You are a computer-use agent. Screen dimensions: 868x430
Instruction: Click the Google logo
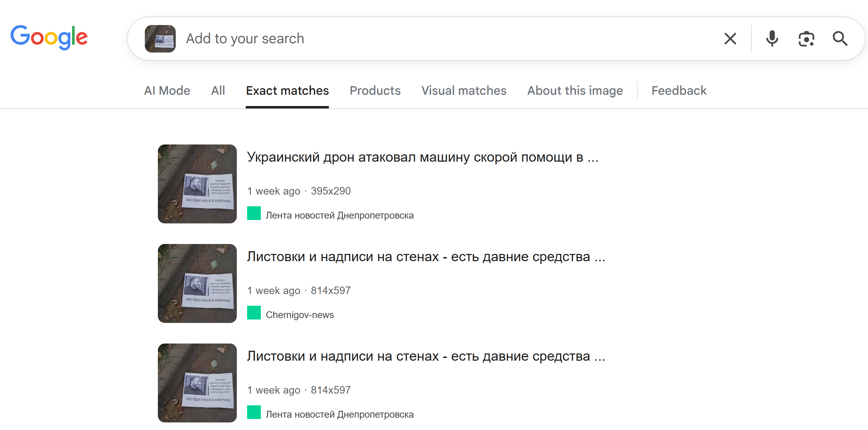(x=49, y=37)
